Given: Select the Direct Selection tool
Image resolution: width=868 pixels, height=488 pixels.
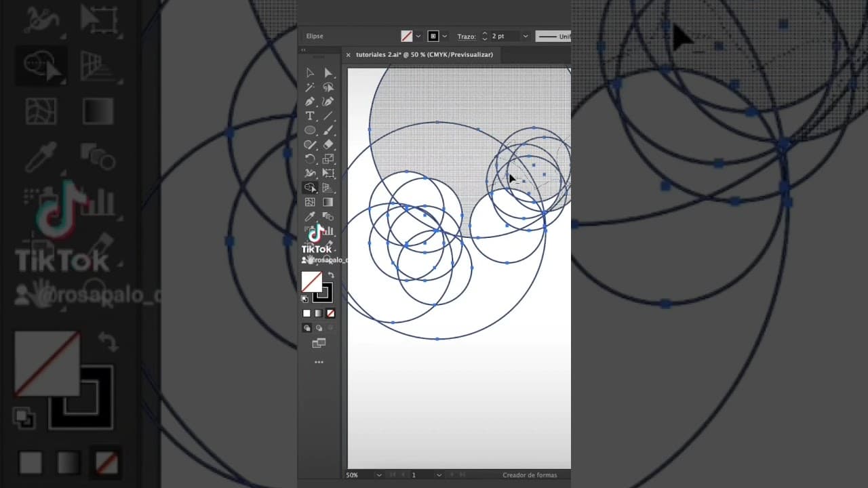Looking at the screenshot, I should click(x=328, y=73).
